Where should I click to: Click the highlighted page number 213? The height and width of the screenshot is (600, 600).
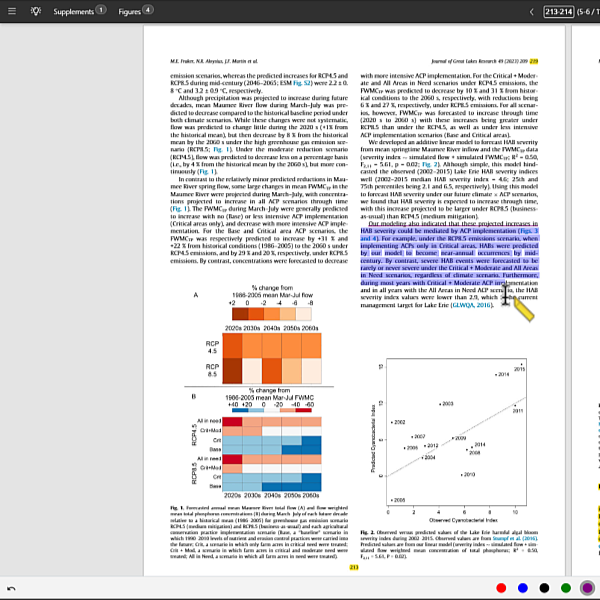point(354,567)
